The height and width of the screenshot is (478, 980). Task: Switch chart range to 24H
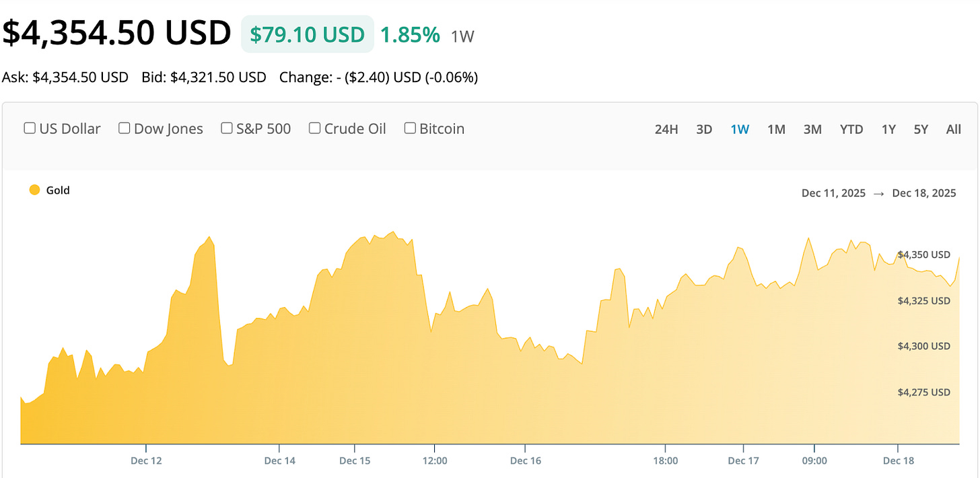coord(666,129)
